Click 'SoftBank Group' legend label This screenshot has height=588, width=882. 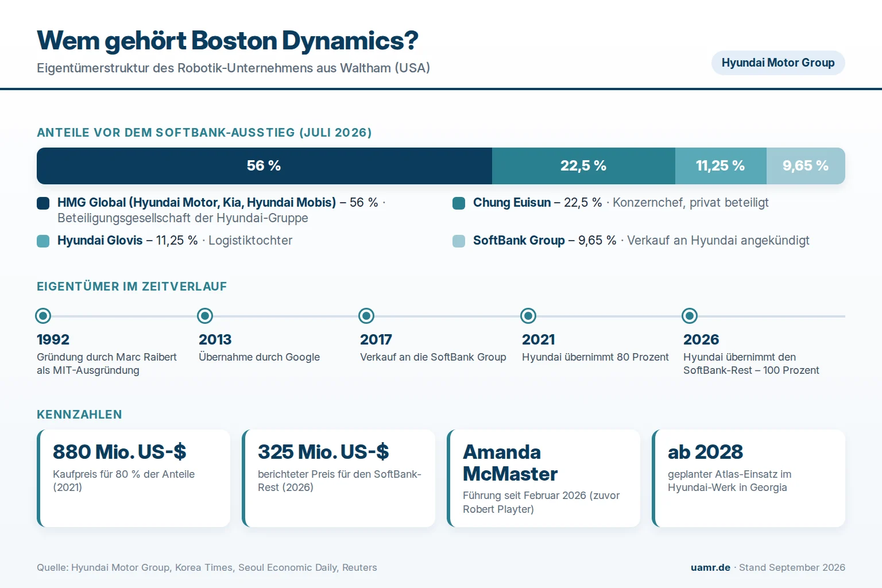pos(519,241)
